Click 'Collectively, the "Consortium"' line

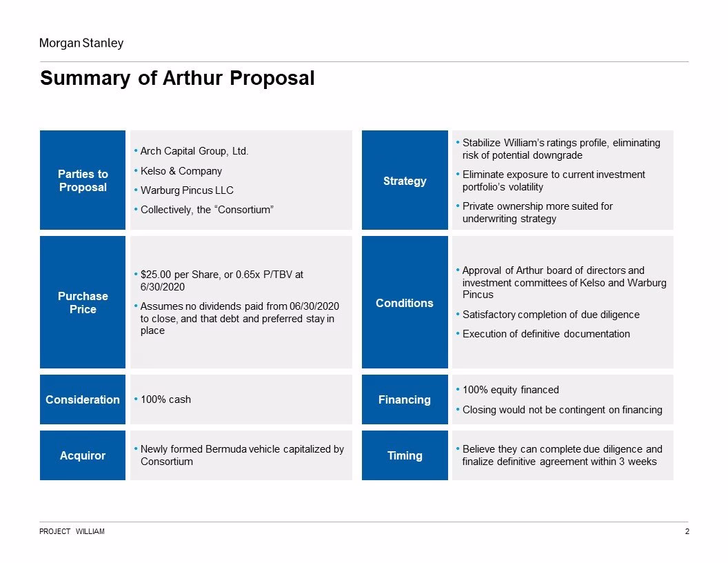click(207, 210)
